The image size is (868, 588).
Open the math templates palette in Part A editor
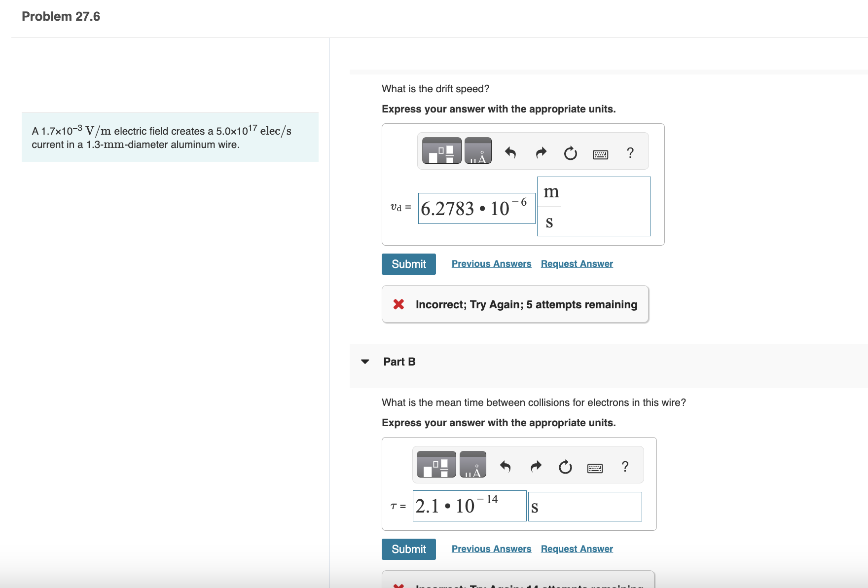[x=441, y=150]
